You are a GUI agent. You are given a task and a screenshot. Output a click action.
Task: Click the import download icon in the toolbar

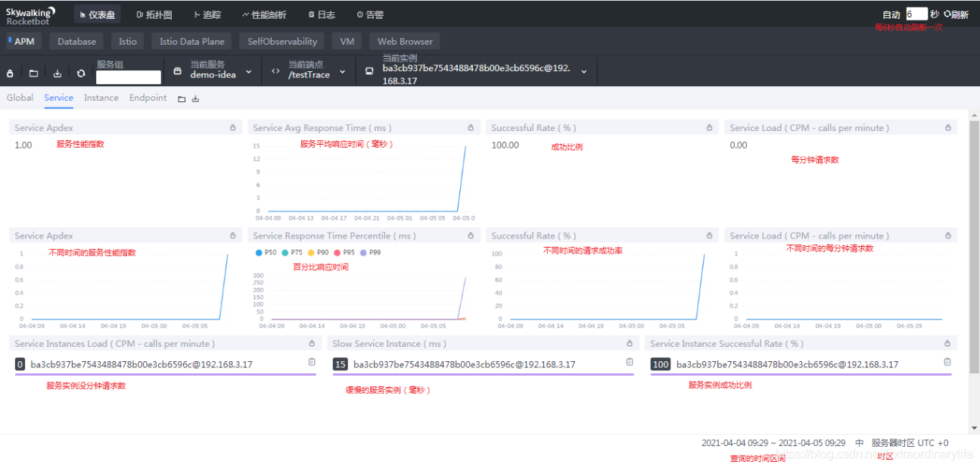[x=58, y=73]
